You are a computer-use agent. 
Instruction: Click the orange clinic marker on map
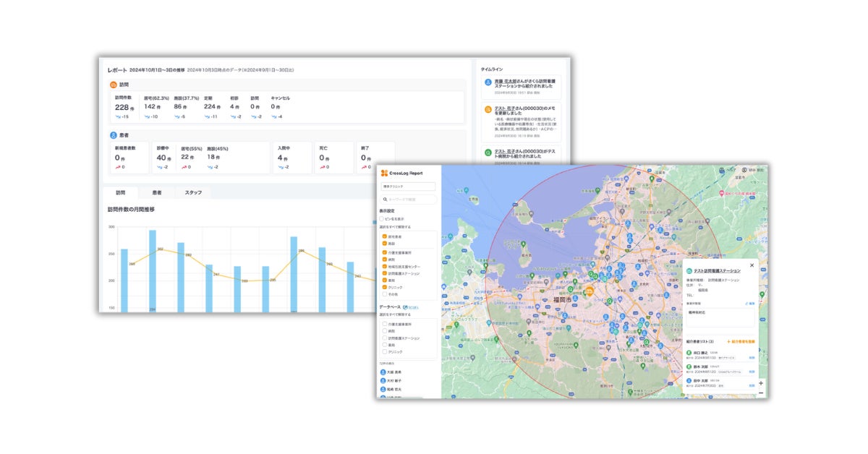[x=590, y=292]
